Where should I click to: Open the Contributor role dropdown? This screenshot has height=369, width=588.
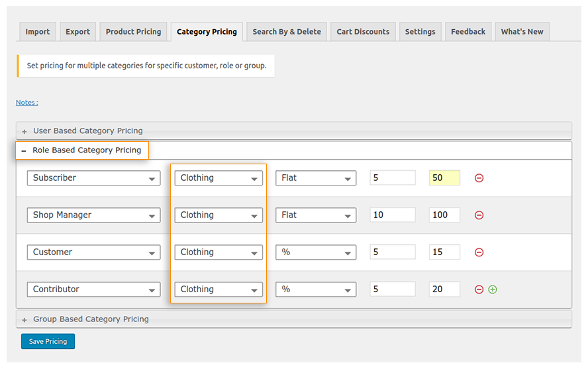(94, 290)
